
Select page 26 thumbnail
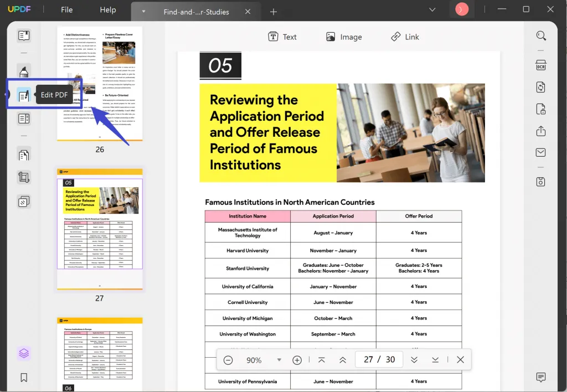pos(100,84)
